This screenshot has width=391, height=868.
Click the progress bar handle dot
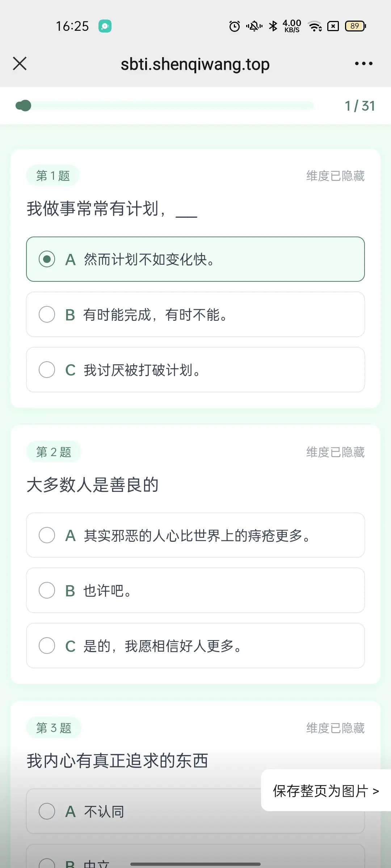tap(24, 106)
